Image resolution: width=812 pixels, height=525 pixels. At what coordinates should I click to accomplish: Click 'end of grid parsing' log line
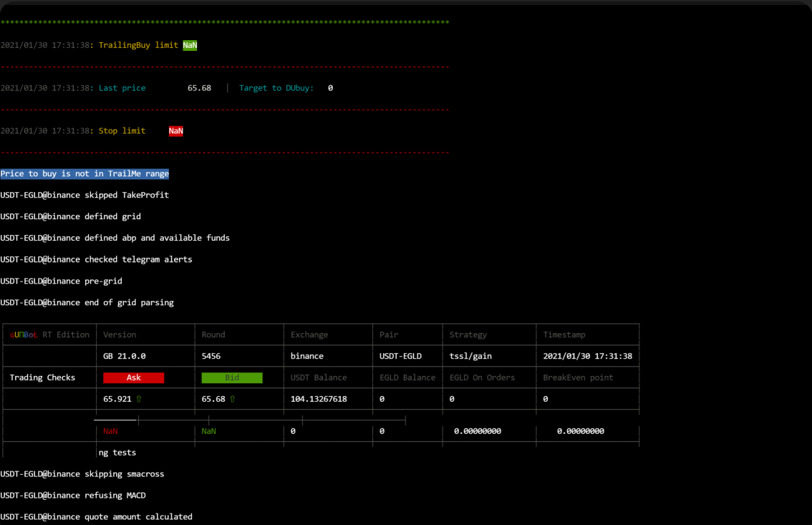(x=87, y=302)
